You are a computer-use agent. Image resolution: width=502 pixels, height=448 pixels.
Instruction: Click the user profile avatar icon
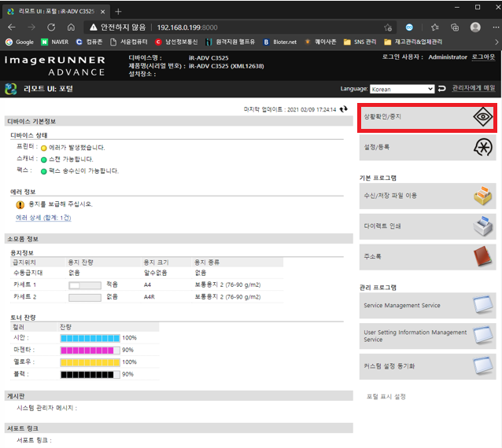(475, 28)
